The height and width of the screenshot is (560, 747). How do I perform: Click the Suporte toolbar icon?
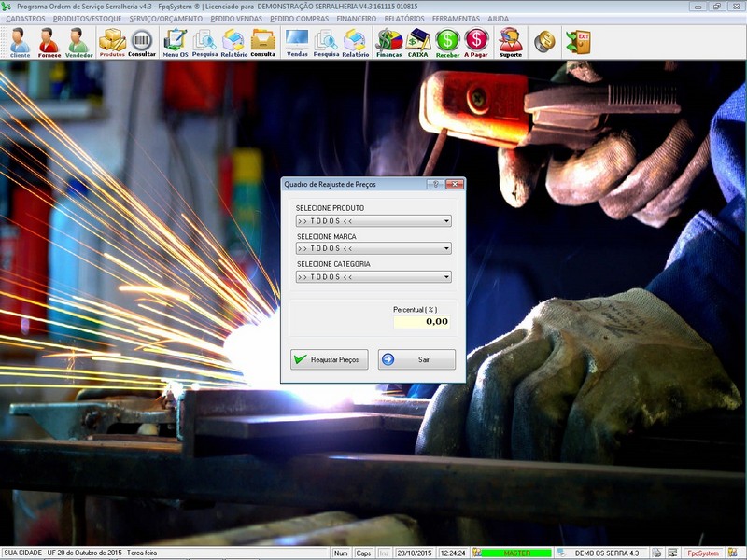point(511,42)
